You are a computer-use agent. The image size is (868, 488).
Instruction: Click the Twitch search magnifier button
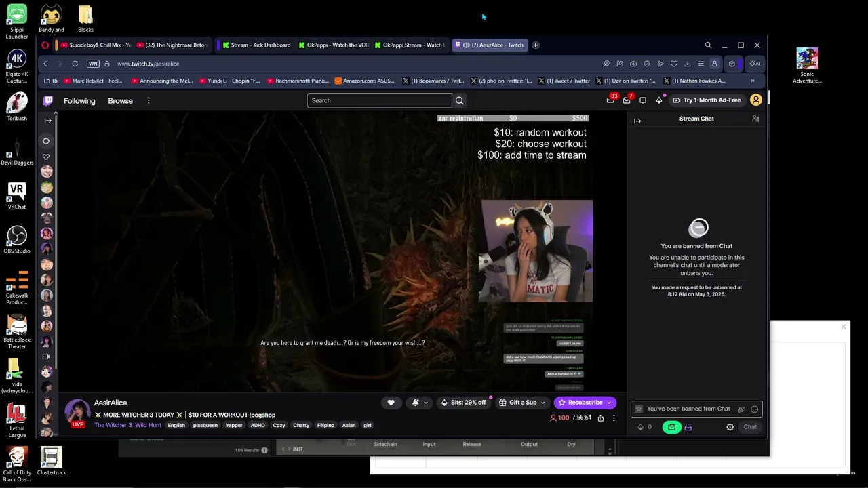pos(459,100)
